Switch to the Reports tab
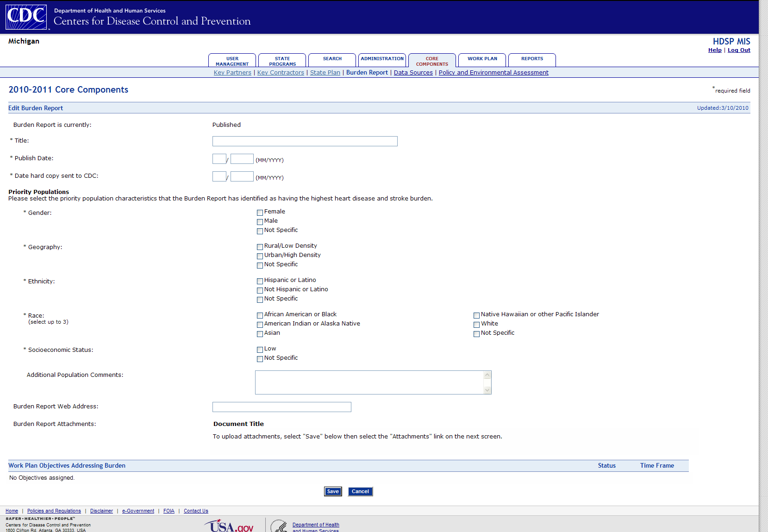Image resolution: width=768 pixels, height=532 pixels. (x=532, y=59)
